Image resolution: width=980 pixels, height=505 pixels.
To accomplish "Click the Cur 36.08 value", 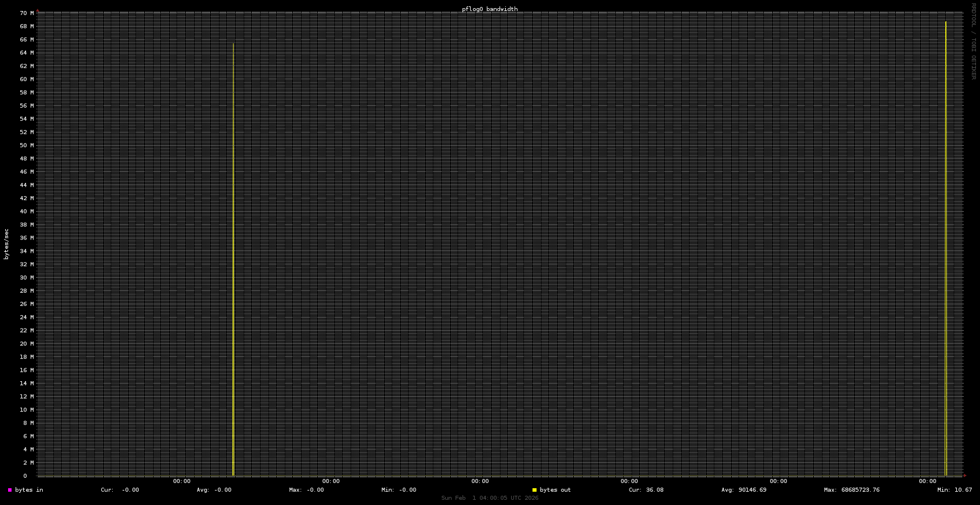I will click(646, 490).
